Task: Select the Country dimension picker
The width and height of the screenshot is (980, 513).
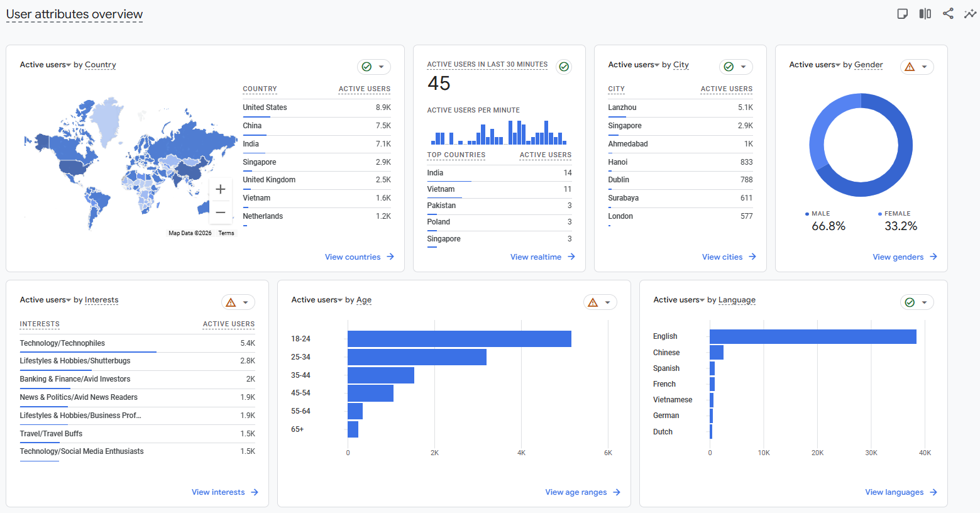Action: pyautogui.click(x=101, y=65)
